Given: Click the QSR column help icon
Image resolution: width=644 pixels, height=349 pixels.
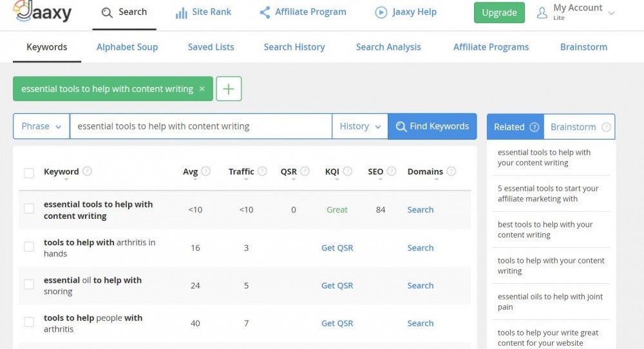Looking at the screenshot, I should point(305,171).
